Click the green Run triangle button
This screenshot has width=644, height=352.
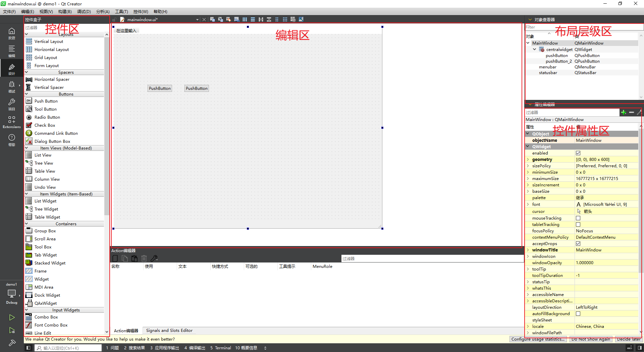coord(12,317)
